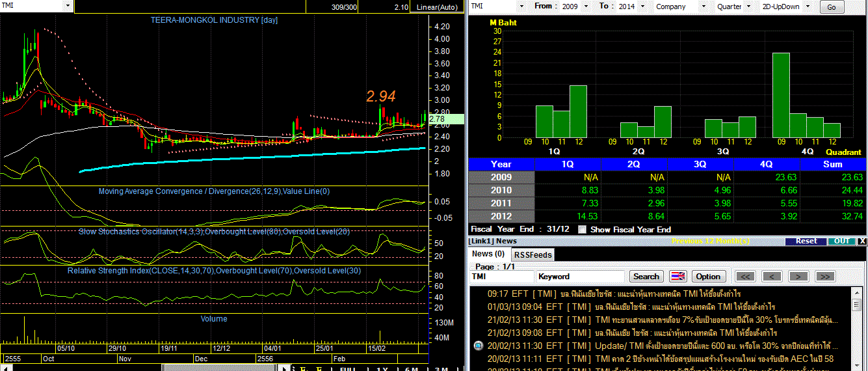Viewport: 868px width, 371px height.
Task: Jump to first news page with << button
Action: [x=745, y=277]
